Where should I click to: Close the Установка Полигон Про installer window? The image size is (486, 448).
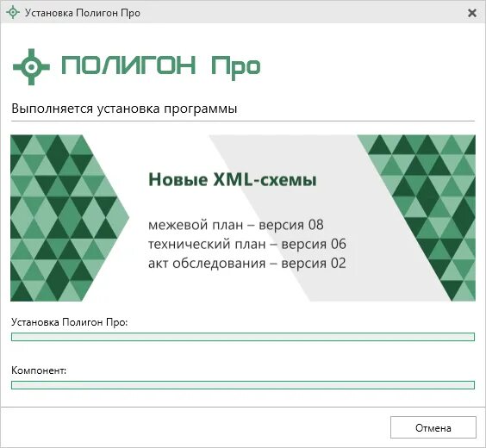pyautogui.click(x=472, y=13)
